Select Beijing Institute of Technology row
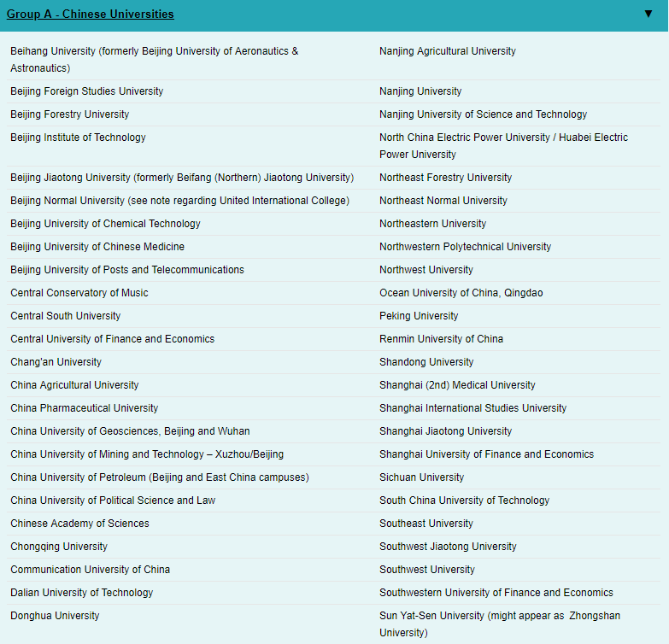 [x=78, y=138]
